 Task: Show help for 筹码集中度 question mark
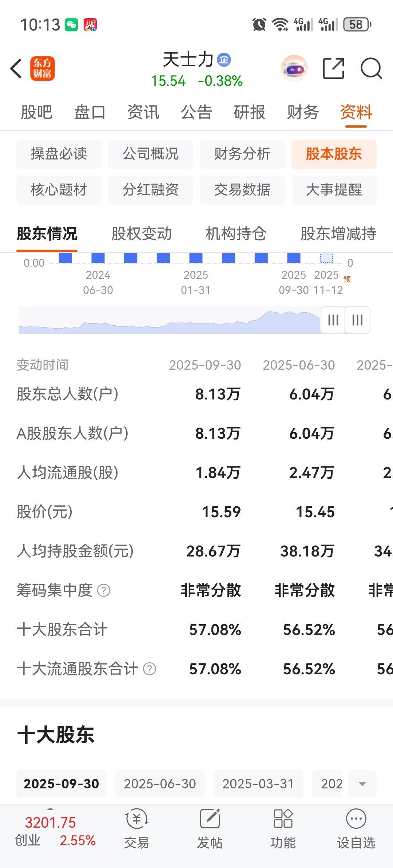104,590
